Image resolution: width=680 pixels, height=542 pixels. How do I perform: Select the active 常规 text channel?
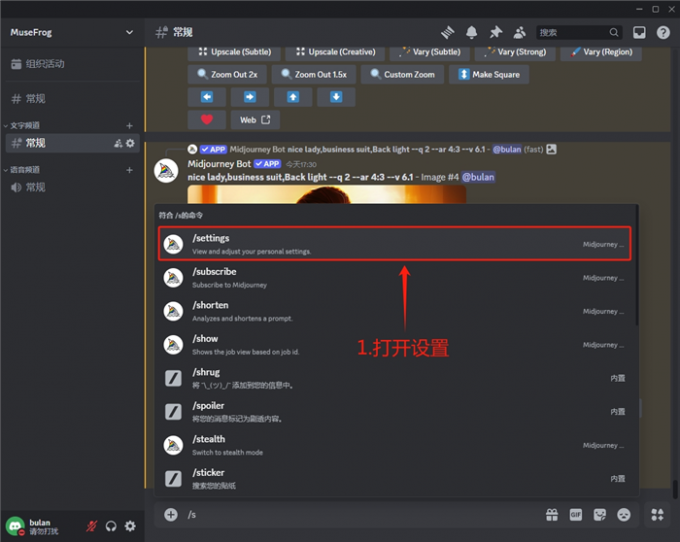72,143
